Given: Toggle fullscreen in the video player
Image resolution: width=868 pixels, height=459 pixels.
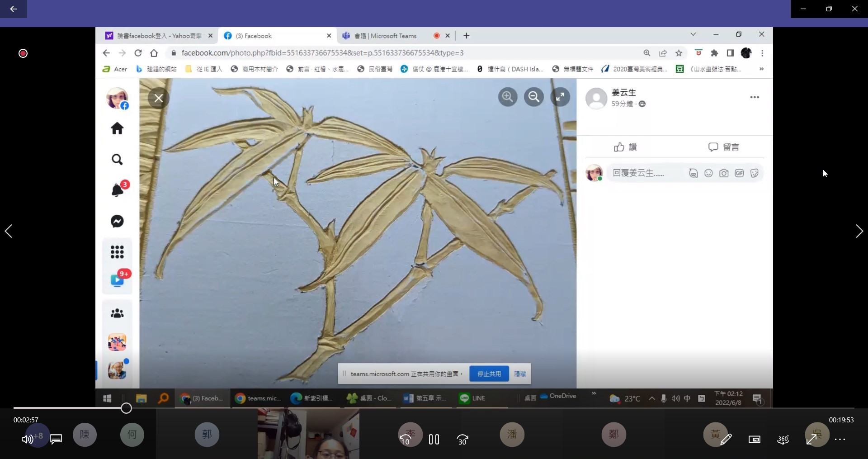Looking at the screenshot, I should (811, 439).
